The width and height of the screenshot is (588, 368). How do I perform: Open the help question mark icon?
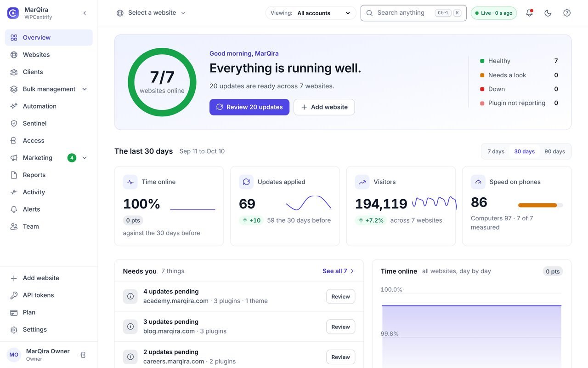[x=567, y=13]
